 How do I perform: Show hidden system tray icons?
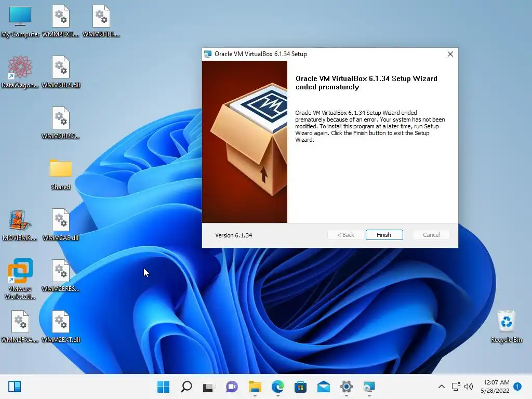tap(442, 387)
